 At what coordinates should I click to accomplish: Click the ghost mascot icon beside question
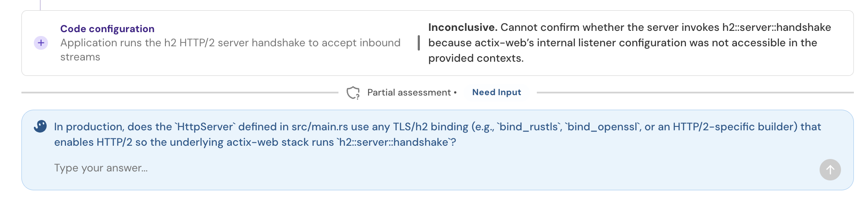point(40,126)
